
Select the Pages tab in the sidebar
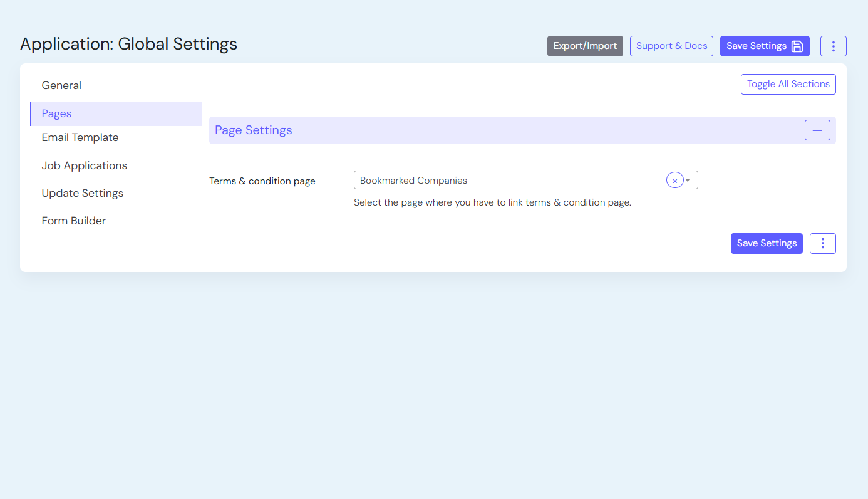(56, 113)
